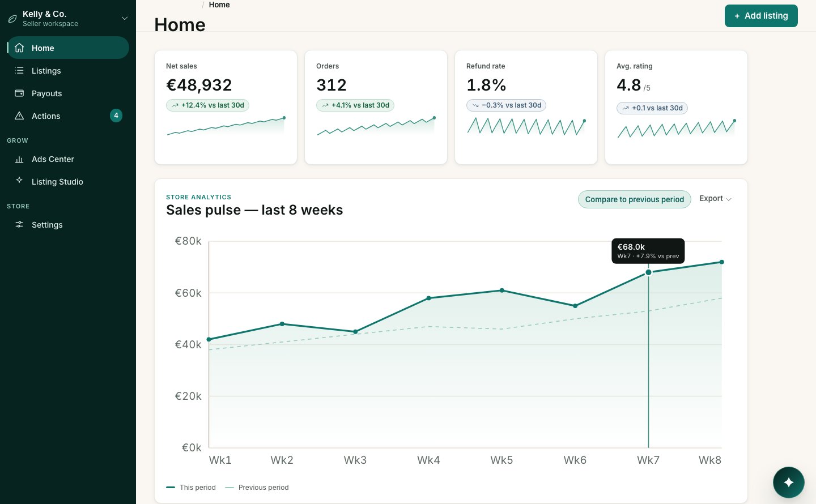The height and width of the screenshot is (504, 816).
Task: Open the floating assistant sparkle button
Action: tap(789, 482)
